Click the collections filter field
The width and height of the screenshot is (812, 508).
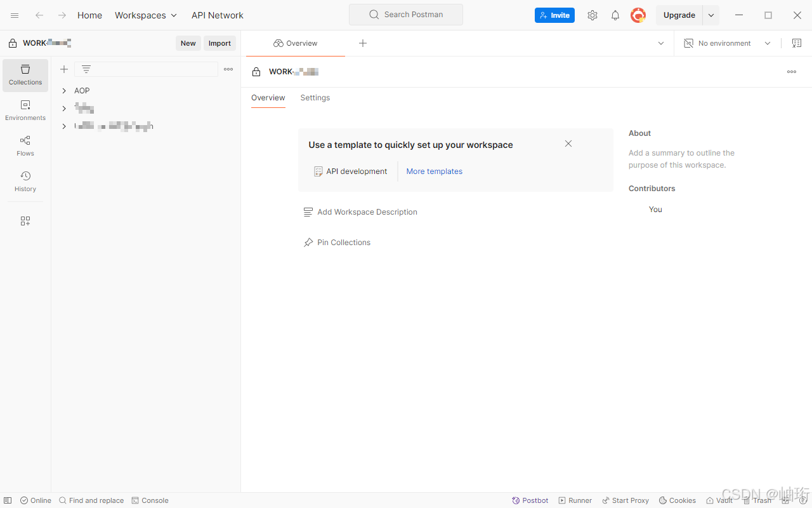click(146, 69)
